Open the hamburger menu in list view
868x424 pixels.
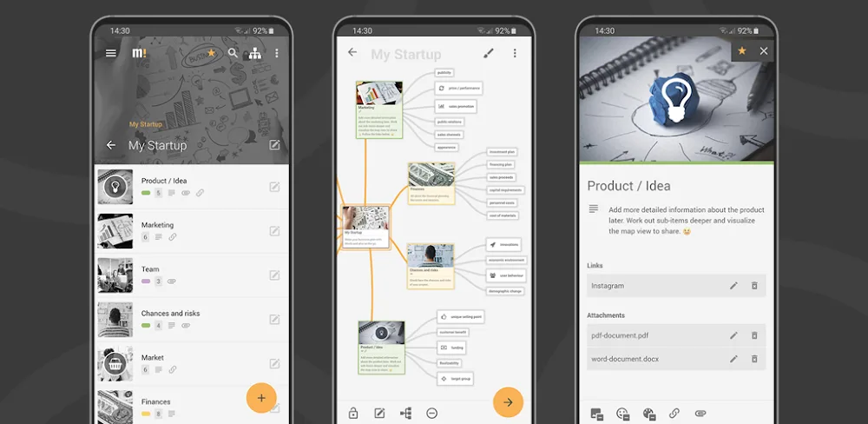(x=110, y=53)
